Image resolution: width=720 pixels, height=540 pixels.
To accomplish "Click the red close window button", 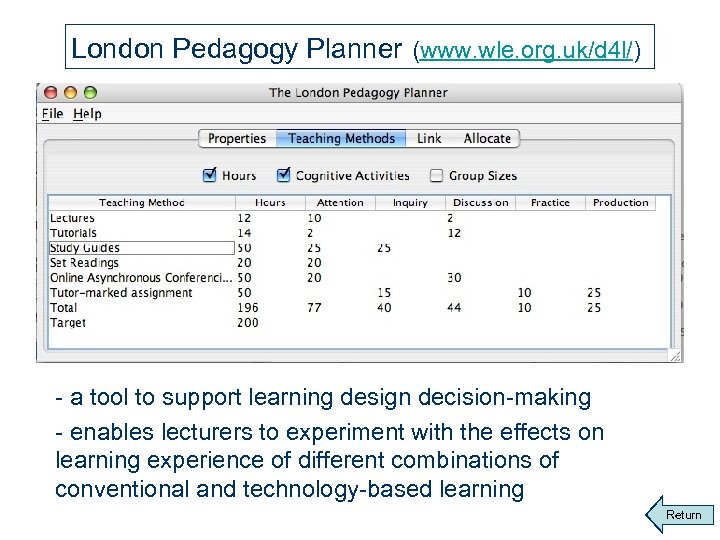I will tap(51, 93).
